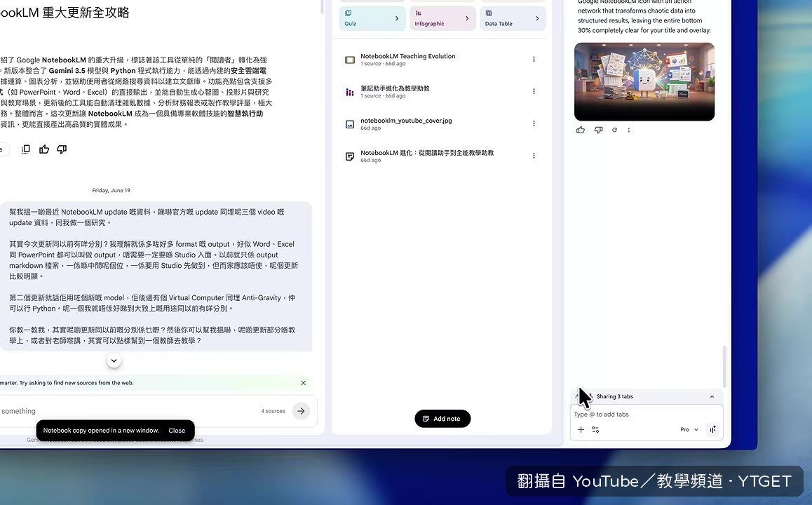Open more options for NotebookLM Teaching Evolution

click(534, 59)
